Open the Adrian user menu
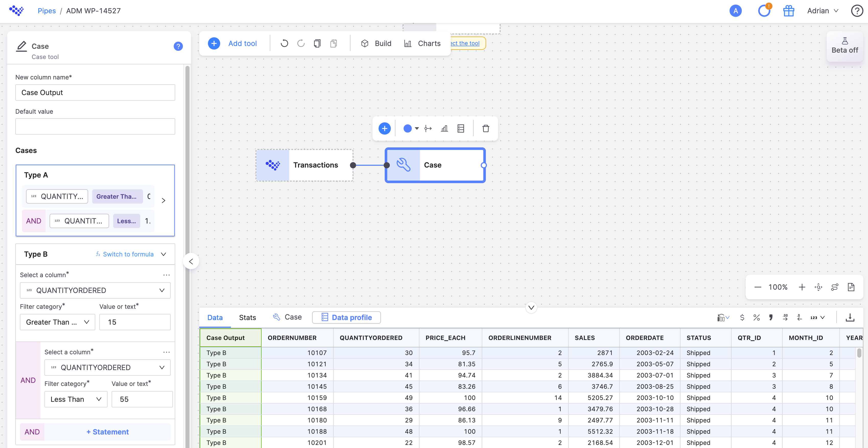868x448 pixels. 823,11
